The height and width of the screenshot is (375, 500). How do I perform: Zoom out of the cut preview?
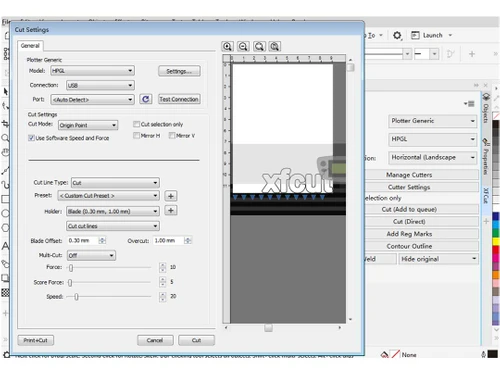[x=243, y=46]
